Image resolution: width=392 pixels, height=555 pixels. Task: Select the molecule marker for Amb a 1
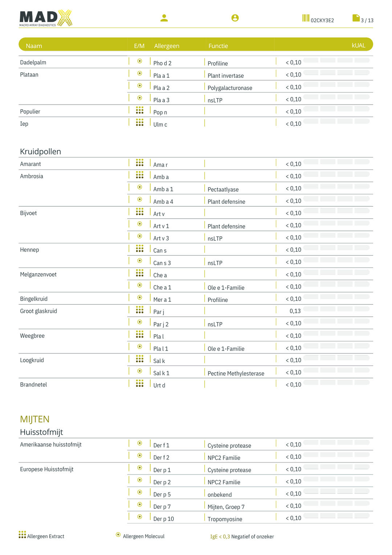[139, 187]
